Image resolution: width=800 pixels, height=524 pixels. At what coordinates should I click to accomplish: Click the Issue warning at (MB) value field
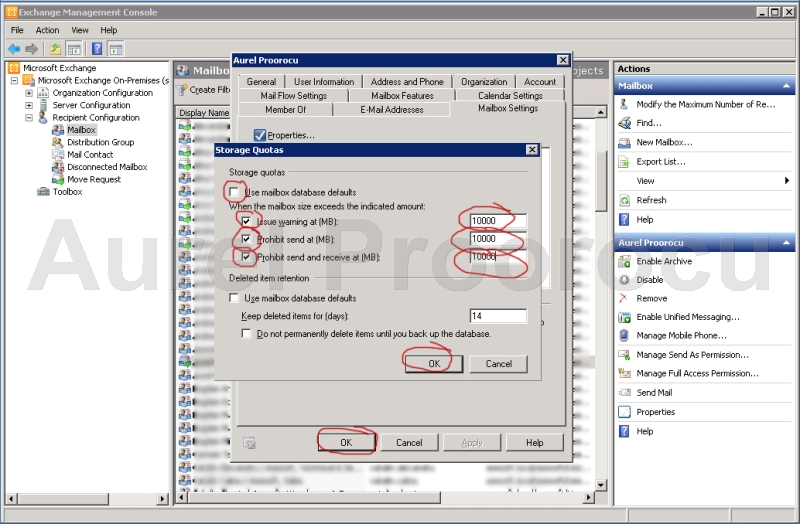[x=498, y=220]
